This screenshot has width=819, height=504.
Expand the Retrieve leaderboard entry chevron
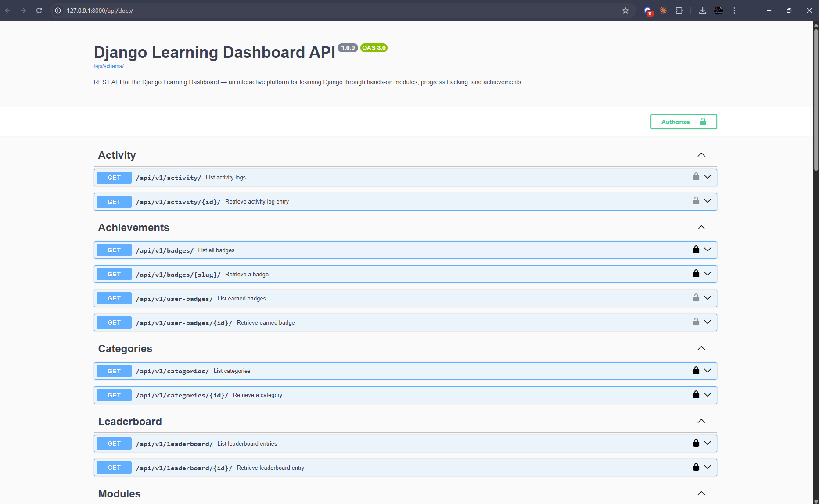pyautogui.click(x=708, y=467)
